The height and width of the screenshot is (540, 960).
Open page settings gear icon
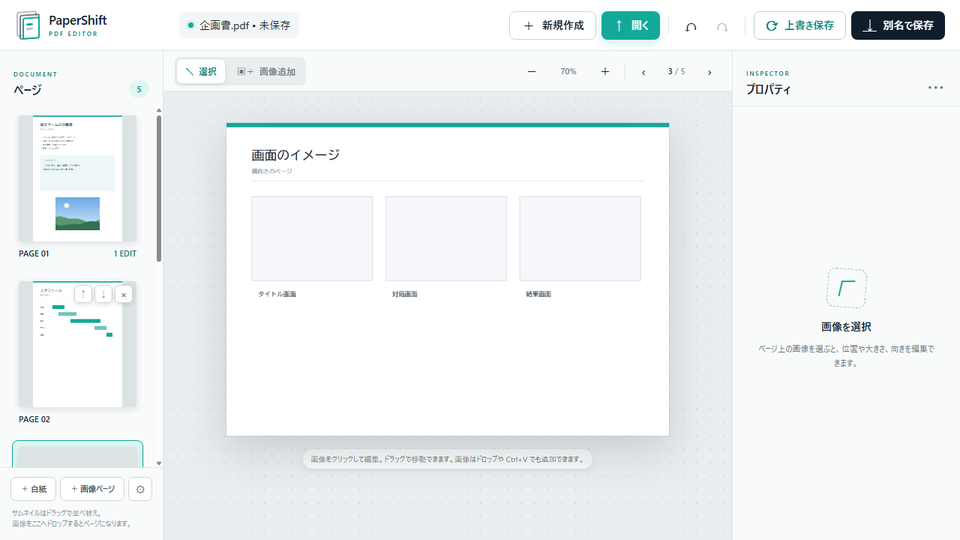pyautogui.click(x=140, y=489)
